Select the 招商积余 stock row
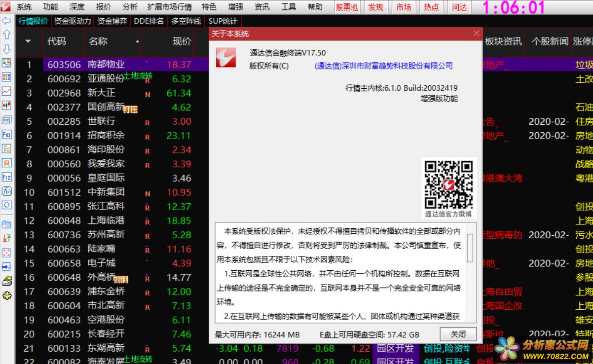 click(x=112, y=136)
